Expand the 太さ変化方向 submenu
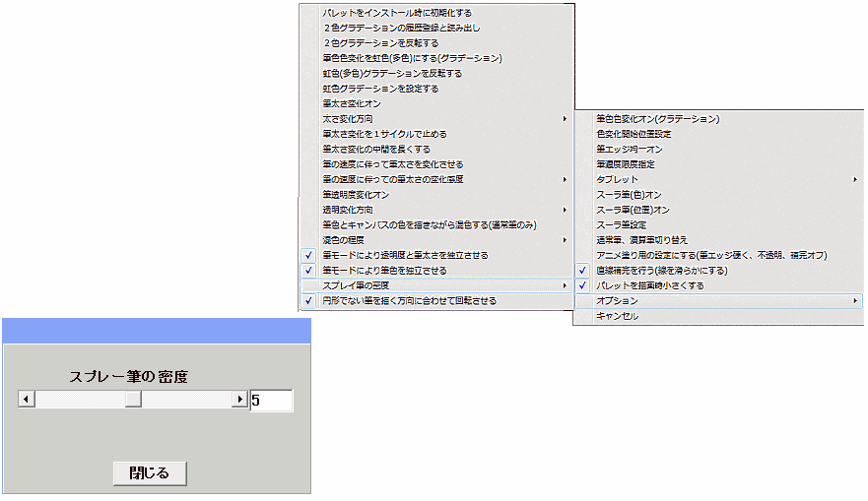Screen dimensions: 868x501 coord(349,119)
